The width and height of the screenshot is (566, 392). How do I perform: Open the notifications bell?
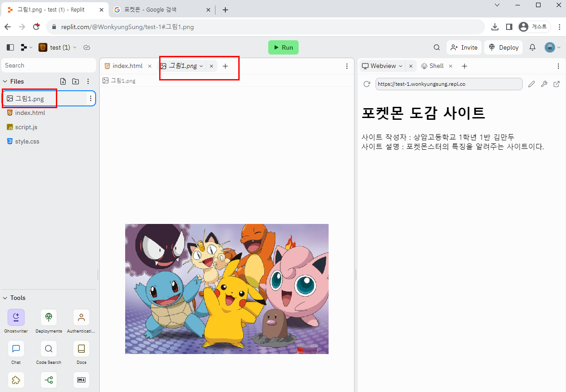(x=532, y=47)
